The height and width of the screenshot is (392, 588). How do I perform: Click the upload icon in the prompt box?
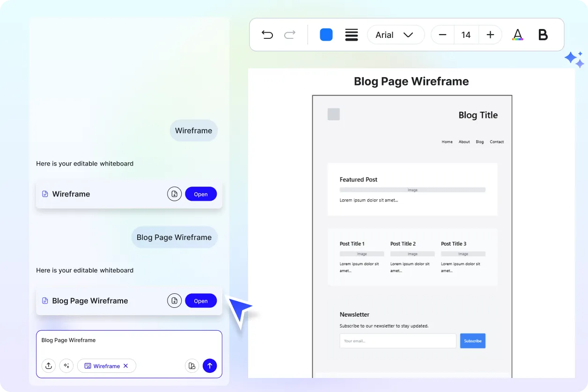[x=49, y=366]
